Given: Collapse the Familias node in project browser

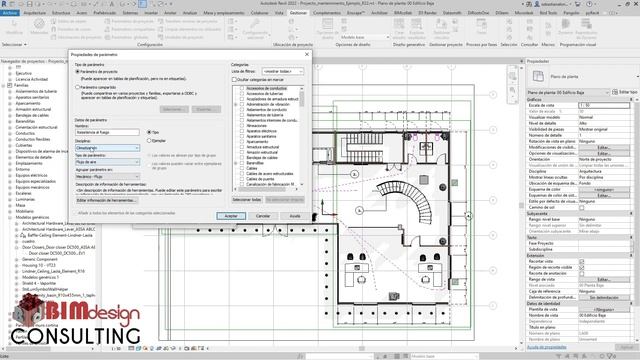Looking at the screenshot, I should (x=3, y=85).
